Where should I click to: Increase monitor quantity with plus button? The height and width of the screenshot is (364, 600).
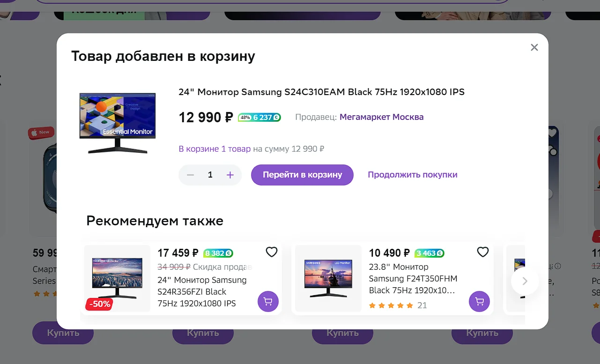point(230,175)
